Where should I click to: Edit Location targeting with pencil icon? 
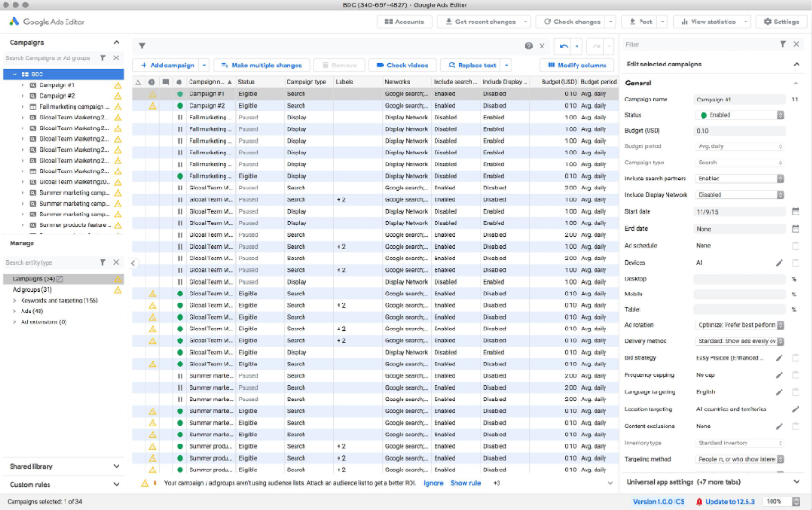[x=796, y=409]
